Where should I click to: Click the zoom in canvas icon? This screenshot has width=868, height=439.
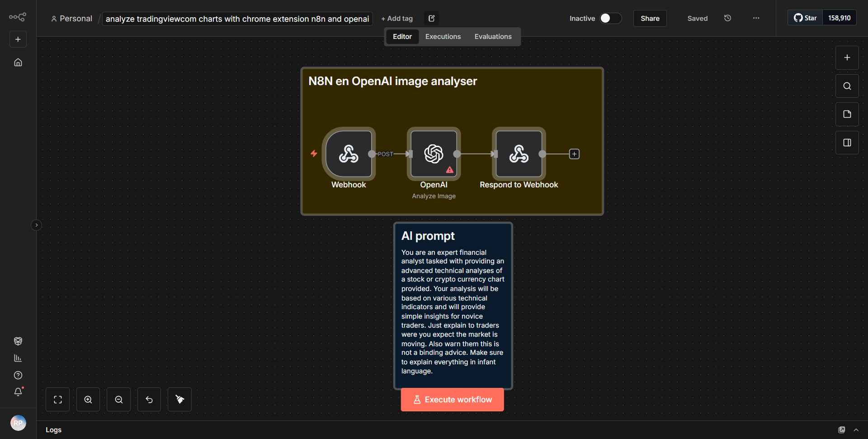pos(88,400)
